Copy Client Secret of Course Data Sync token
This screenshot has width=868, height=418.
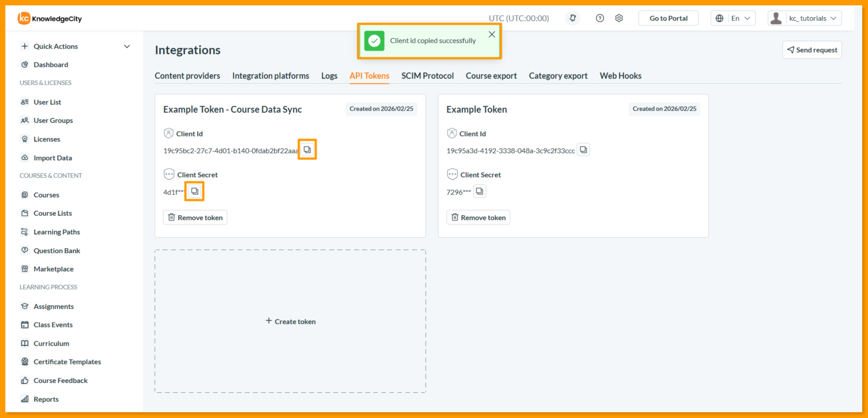[195, 191]
